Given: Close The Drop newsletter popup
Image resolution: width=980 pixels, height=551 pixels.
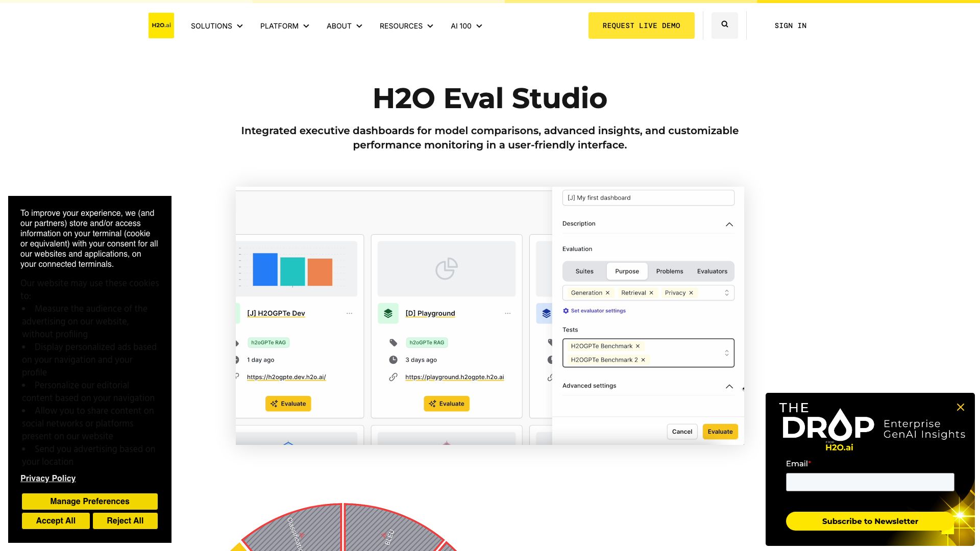Looking at the screenshot, I should coord(960,407).
